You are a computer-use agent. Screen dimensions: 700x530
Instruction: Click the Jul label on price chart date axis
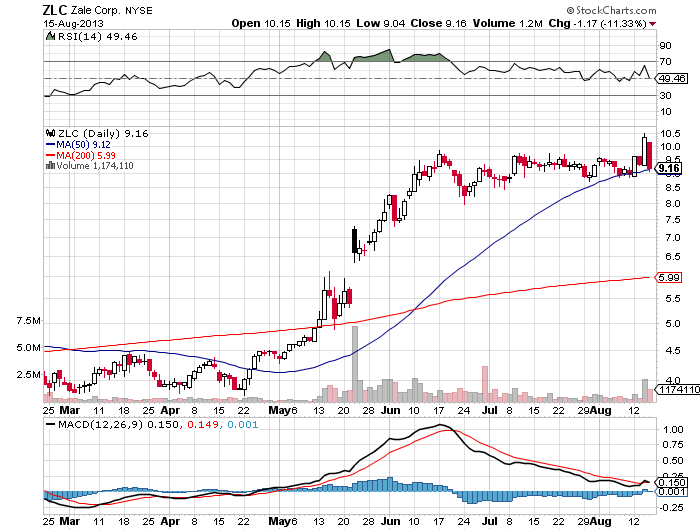(x=490, y=410)
